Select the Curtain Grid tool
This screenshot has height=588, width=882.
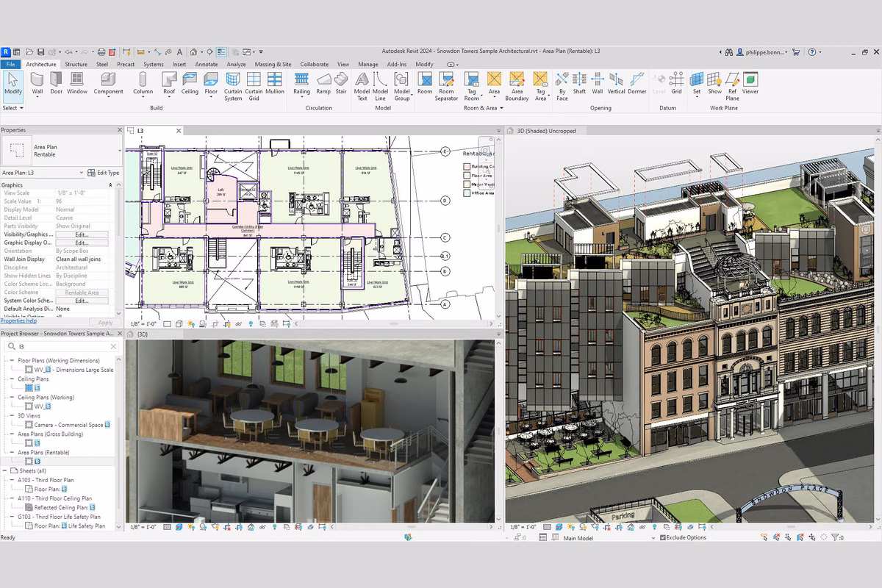click(254, 86)
